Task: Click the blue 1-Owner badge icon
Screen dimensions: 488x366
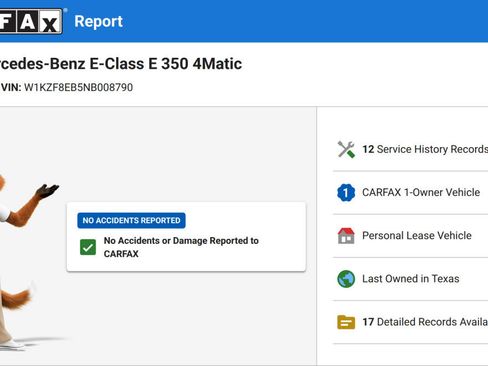Action: tap(346, 193)
